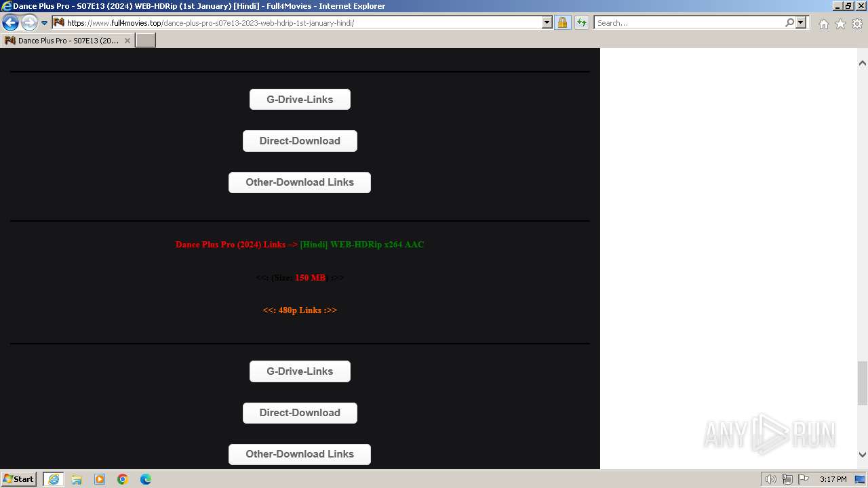Open Favorites star icon
Screen dimensions: 868x488
click(x=840, y=24)
